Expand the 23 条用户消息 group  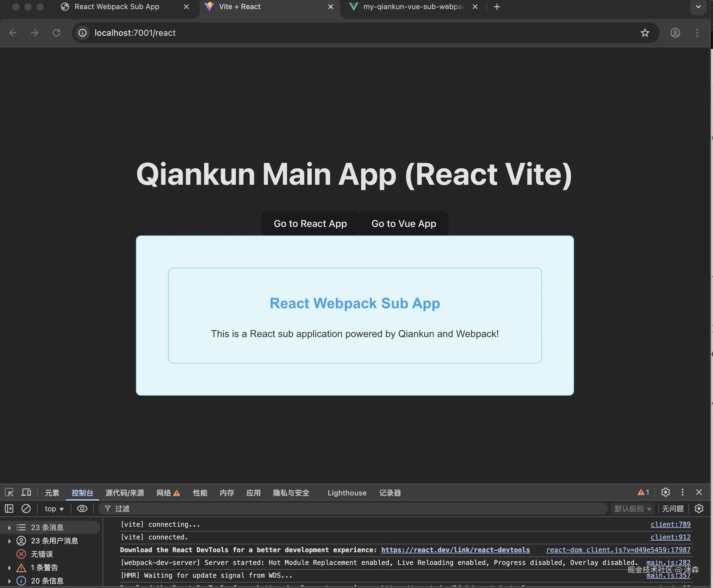(9, 541)
